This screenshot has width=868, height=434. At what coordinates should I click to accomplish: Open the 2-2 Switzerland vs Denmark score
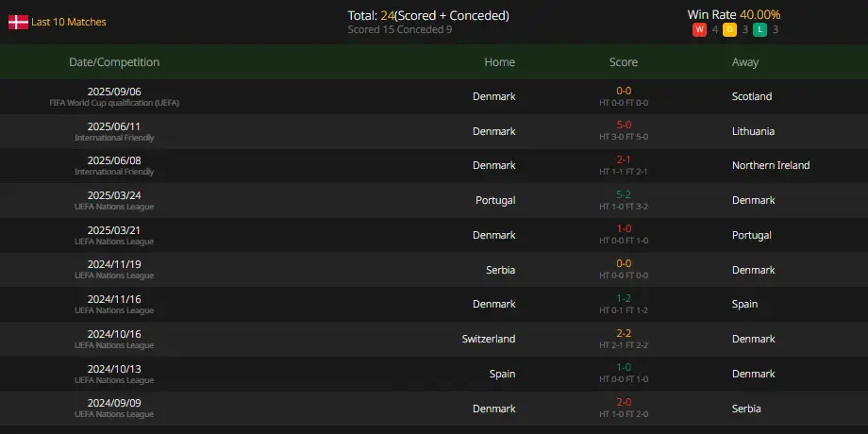click(624, 333)
